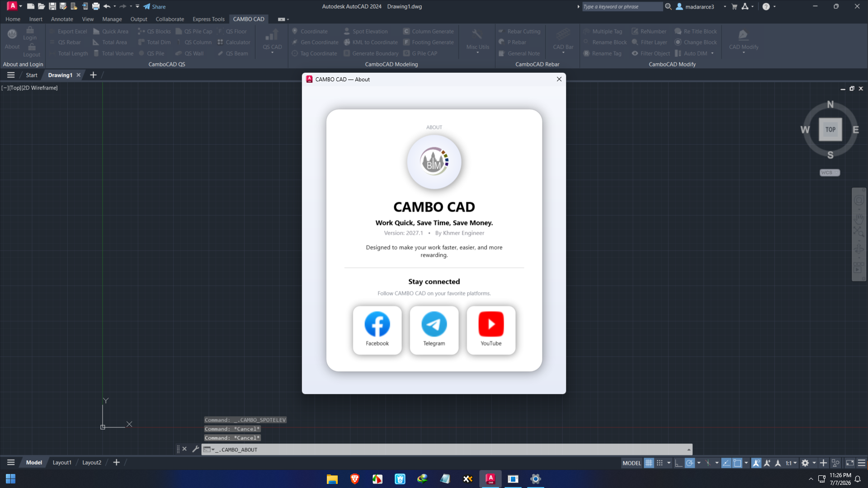The height and width of the screenshot is (488, 868).
Task: Click the Save icon in quick access toolbar
Action: point(52,6)
